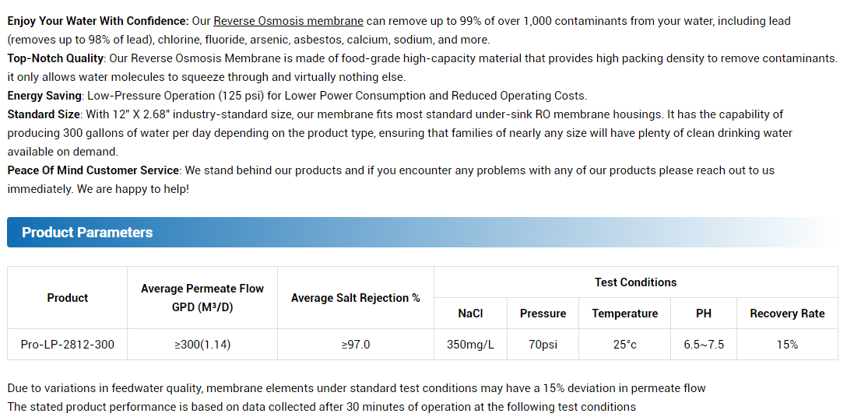The height and width of the screenshot is (417, 868).
Task: Click the NaCl column header
Action: coord(470,314)
